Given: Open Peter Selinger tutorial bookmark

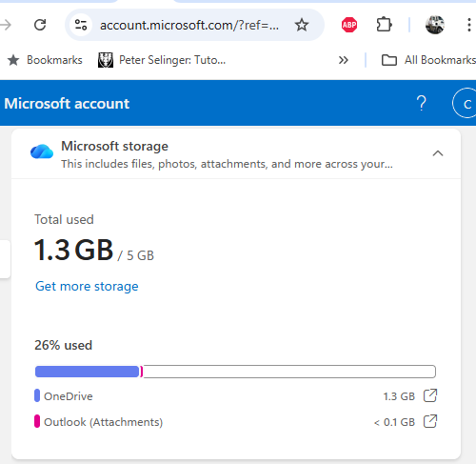Looking at the screenshot, I should click(x=162, y=60).
